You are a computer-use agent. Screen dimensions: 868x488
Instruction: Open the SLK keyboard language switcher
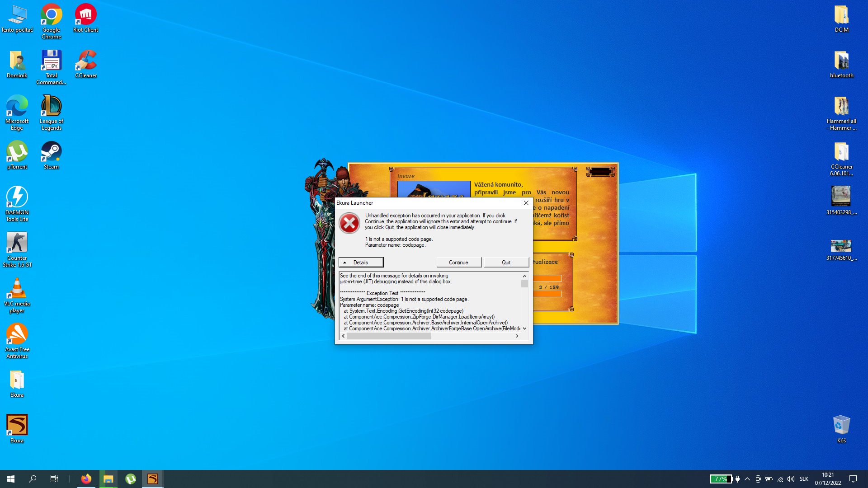804,479
